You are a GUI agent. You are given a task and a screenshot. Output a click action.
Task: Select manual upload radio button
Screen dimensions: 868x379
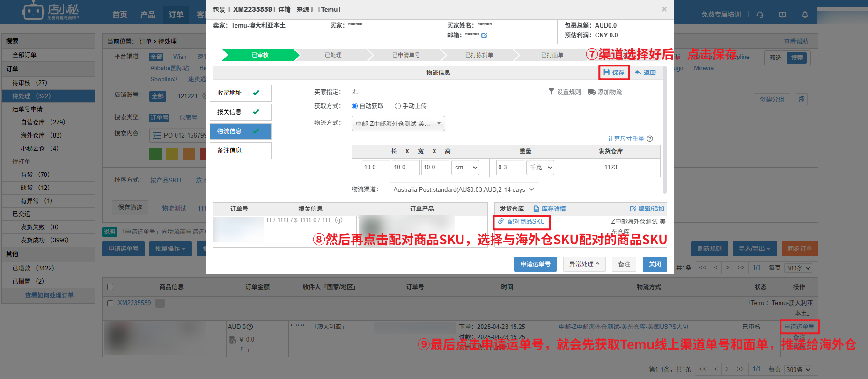click(397, 106)
